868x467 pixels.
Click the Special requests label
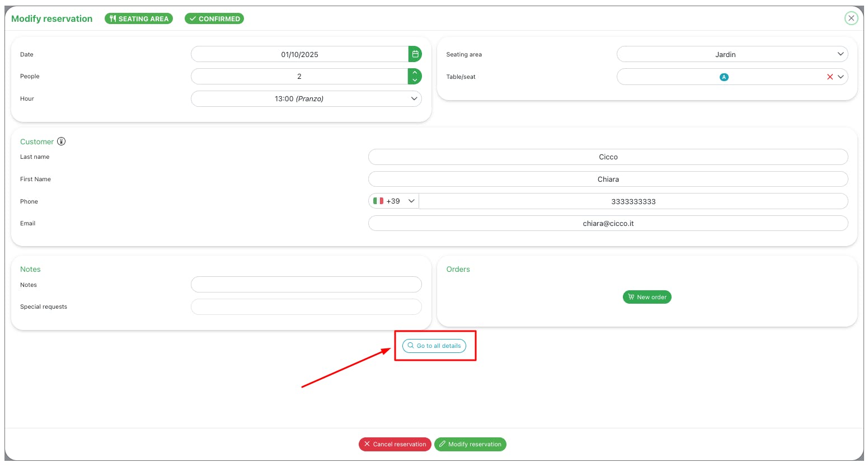click(44, 306)
